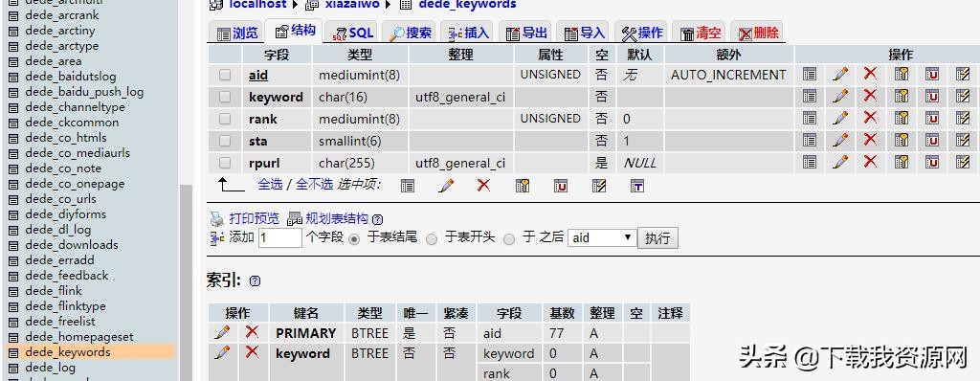Open help icon next to 规划表结构

click(x=377, y=219)
